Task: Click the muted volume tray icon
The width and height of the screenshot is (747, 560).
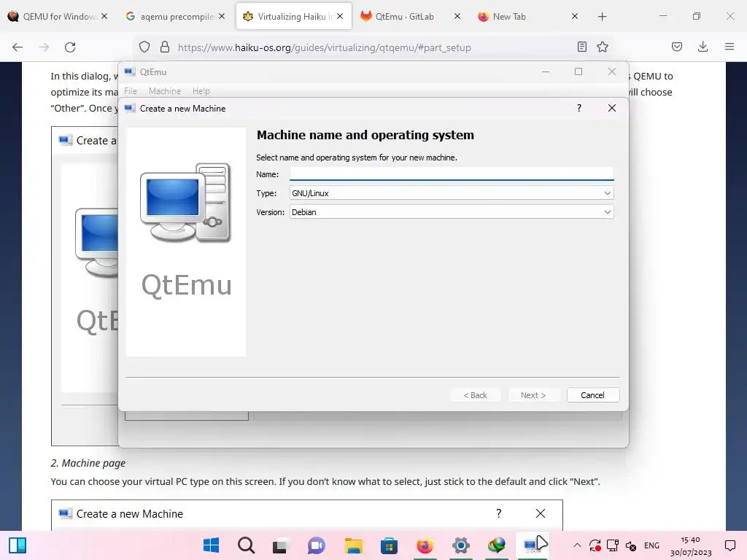Action: point(631,545)
